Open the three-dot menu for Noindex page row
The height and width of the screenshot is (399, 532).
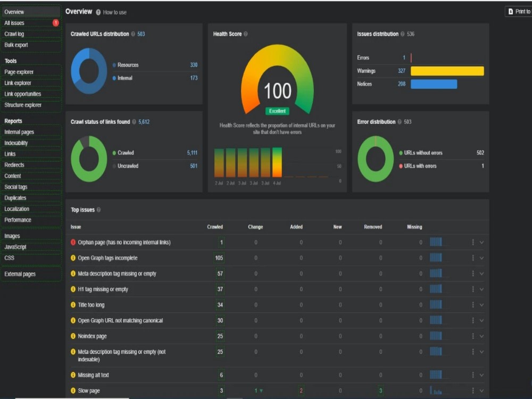coord(472,336)
